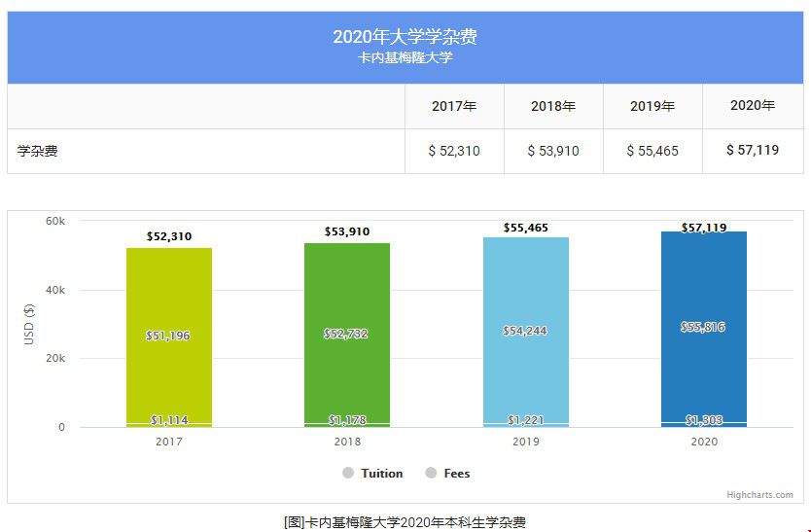Image resolution: width=811 pixels, height=532 pixels.
Task: Click the $ 55,465 table cell
Action: [x=652, y=151]
